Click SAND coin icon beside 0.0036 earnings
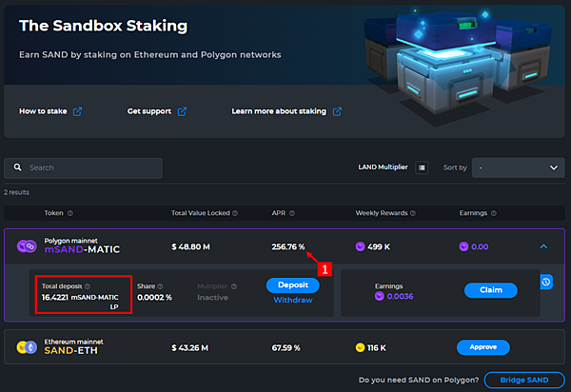Screen dimensions: 571x392 (x=380, y=296)
